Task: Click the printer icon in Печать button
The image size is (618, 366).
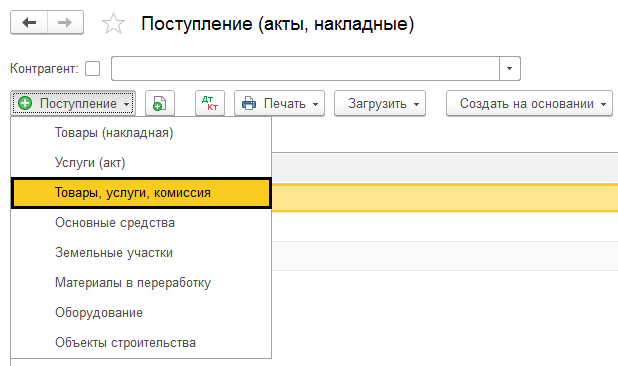Action: point(249,103)
